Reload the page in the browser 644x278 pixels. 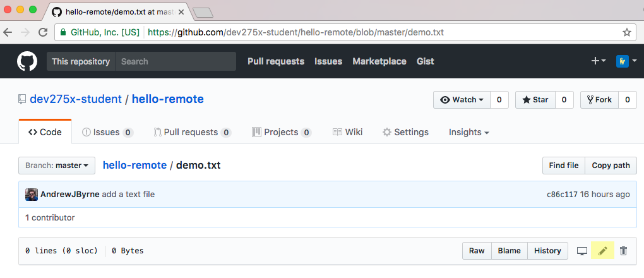click(43, 32)
